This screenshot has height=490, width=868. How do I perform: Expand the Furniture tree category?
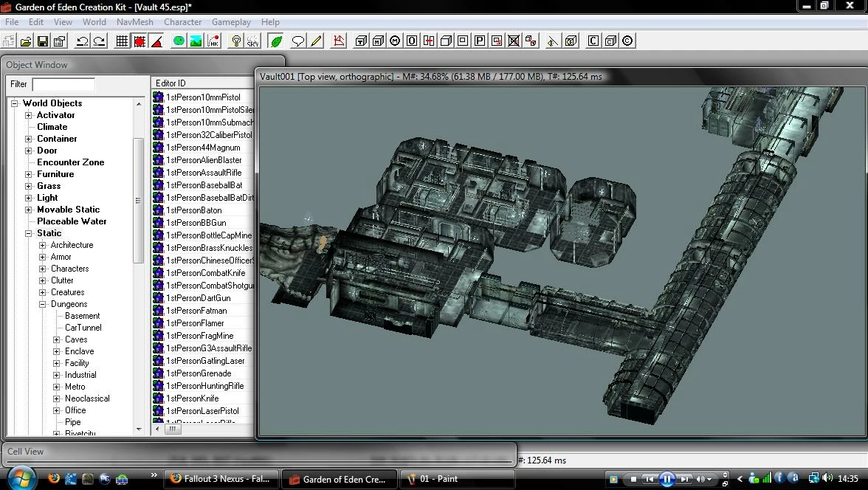[x=28, y=174]
